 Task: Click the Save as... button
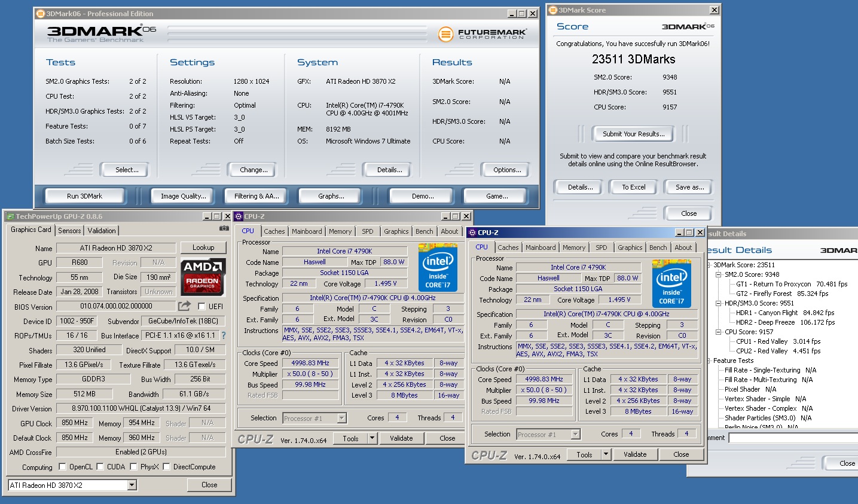pos(689,187)
